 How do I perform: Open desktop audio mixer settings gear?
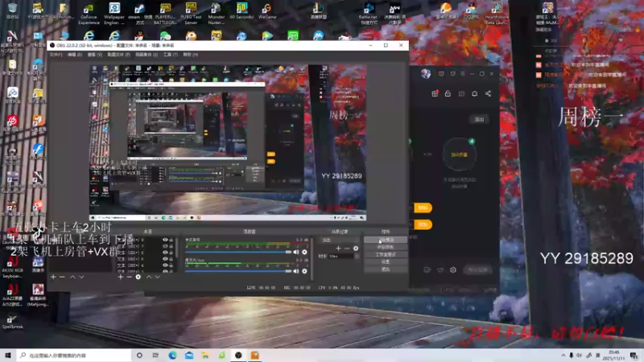point(304,252)
